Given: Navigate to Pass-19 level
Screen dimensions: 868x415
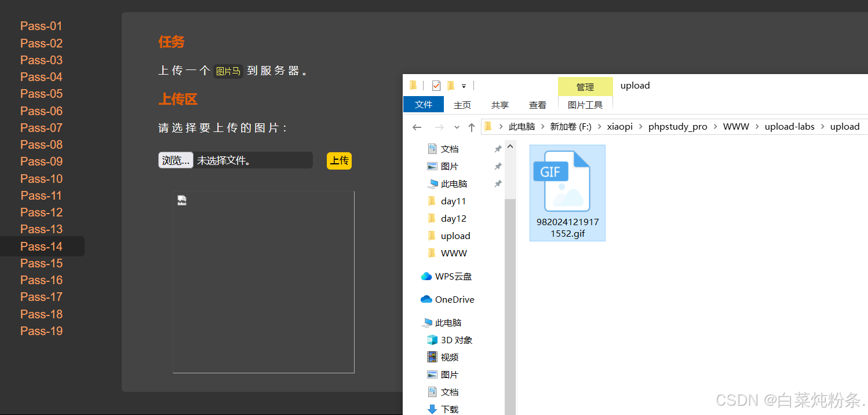Looking at the screenshot, I should click(x=41, y=331).
